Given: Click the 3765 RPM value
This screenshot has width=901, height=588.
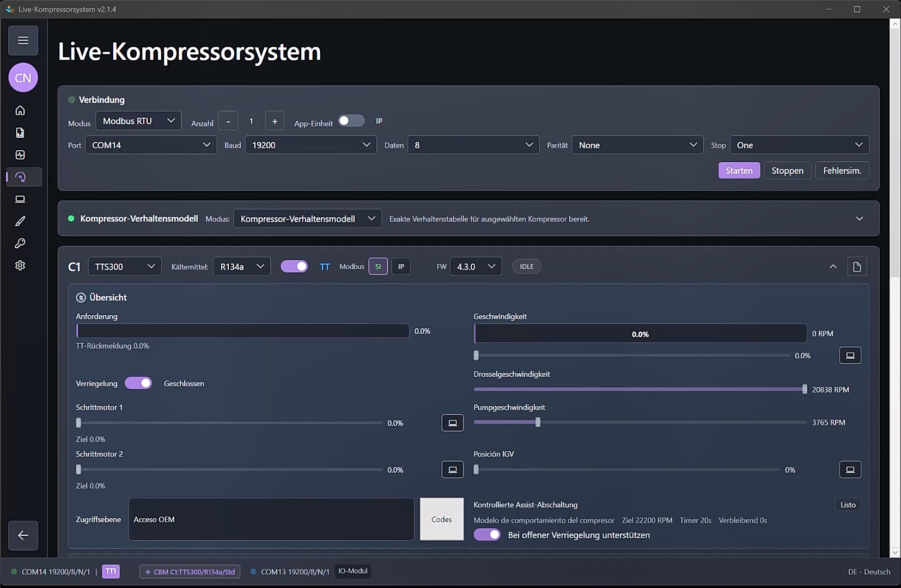Looking at the screenshot, I should pos(829,422).
